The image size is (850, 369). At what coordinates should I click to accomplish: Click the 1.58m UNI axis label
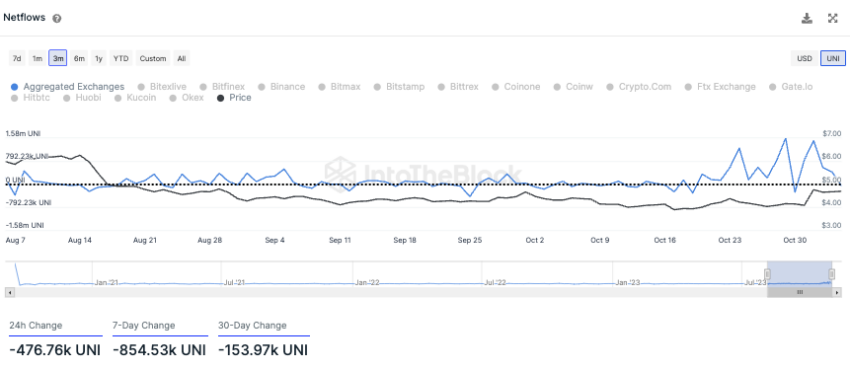pyautogui.click(x=23, y=133)
